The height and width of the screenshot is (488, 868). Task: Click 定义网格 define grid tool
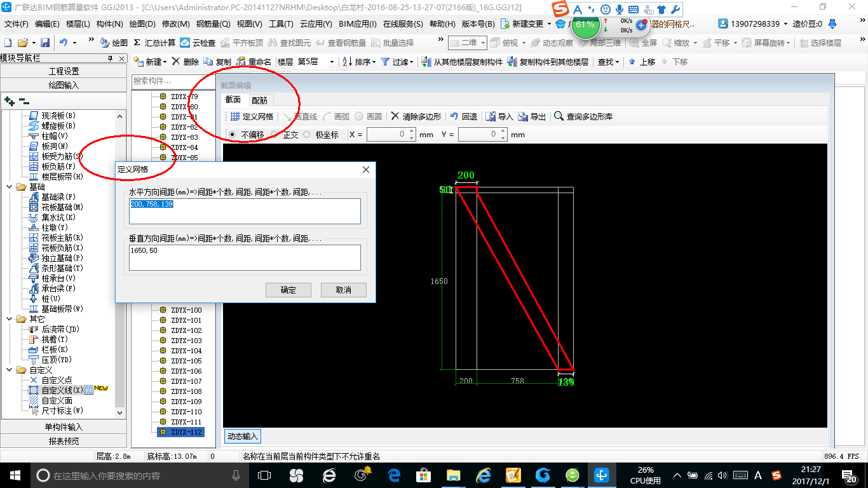coord(252,116)
